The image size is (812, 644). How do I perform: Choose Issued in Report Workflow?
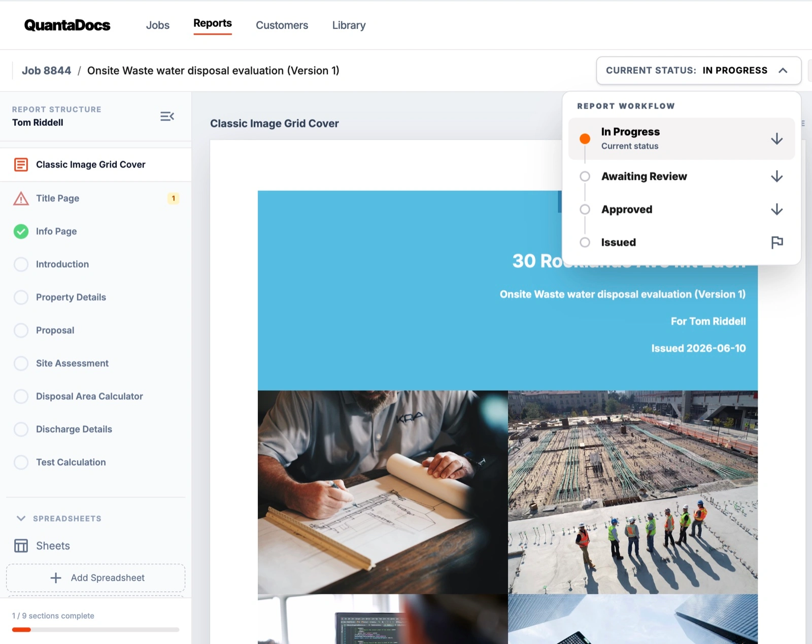click(x=682, y=242)
